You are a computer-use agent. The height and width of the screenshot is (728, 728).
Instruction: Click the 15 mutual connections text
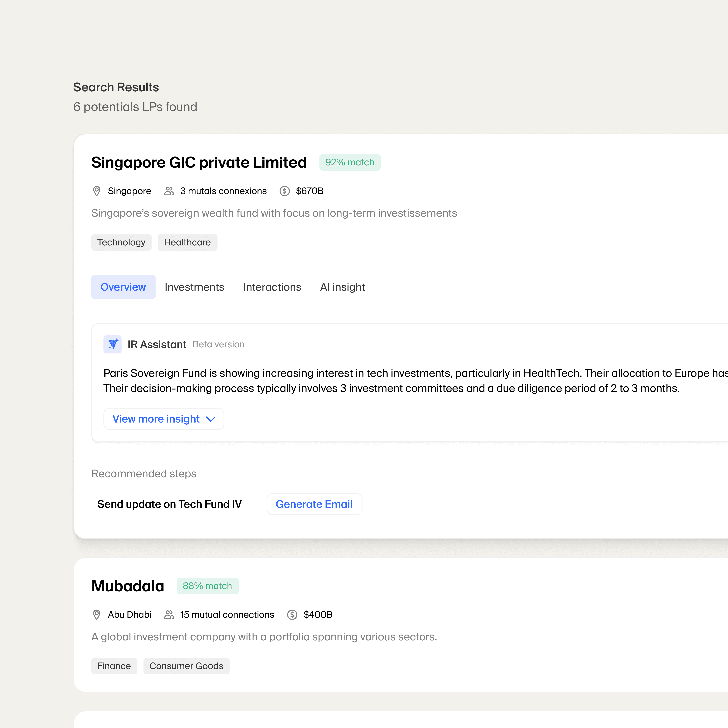(x=227, y=615)
